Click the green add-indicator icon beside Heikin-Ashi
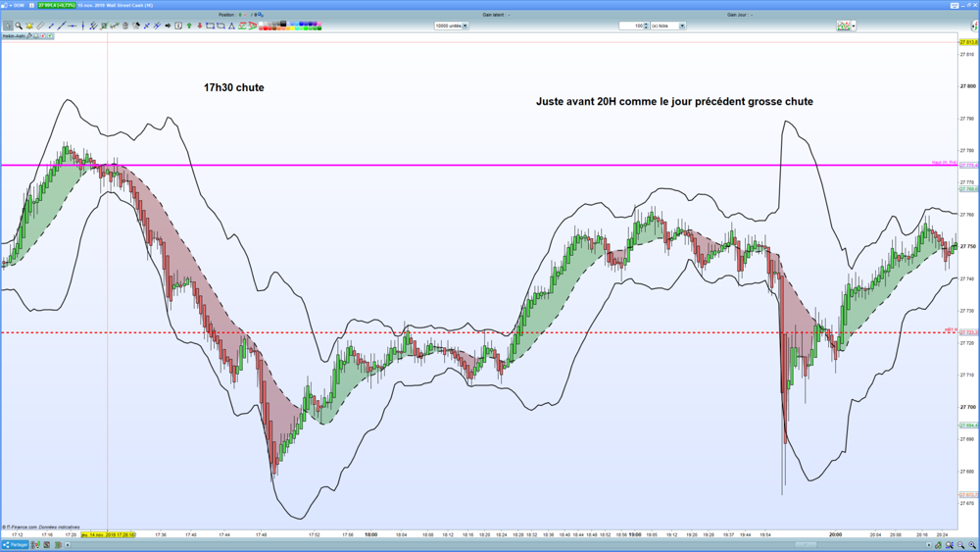 pos(49,36)
